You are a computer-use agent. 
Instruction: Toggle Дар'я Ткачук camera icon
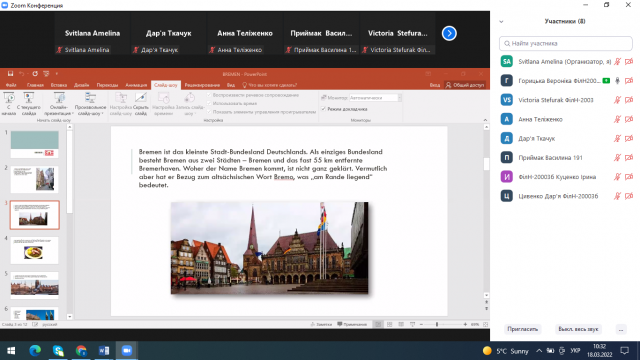pos(629,138)
